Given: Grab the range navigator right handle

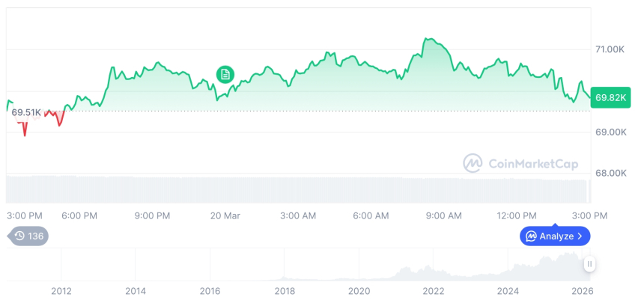Looking at the screenshot, I should point(590,264).
